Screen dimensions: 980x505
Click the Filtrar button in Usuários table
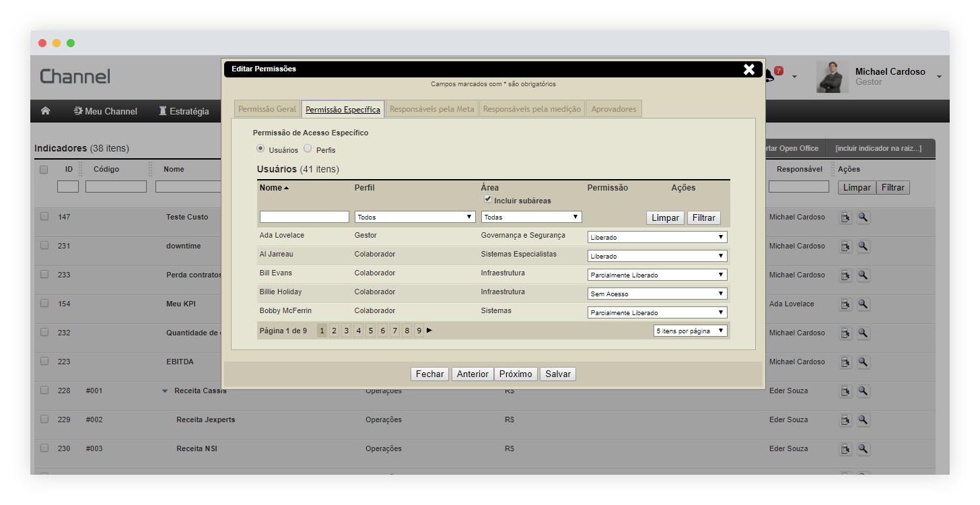[703, 218]
